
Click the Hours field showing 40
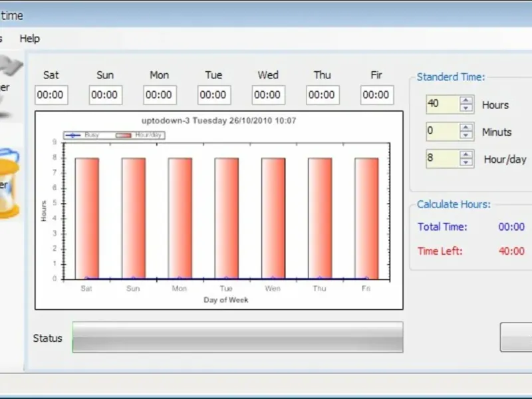tap(443, 104)
